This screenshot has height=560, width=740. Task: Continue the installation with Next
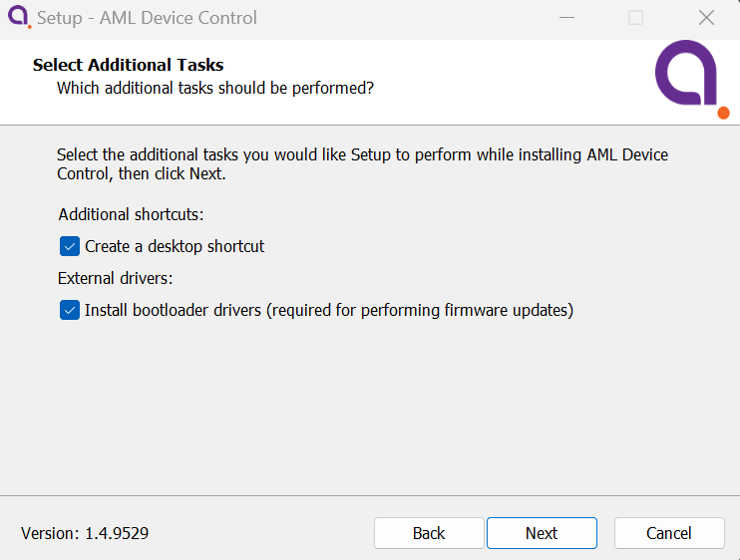542,533
